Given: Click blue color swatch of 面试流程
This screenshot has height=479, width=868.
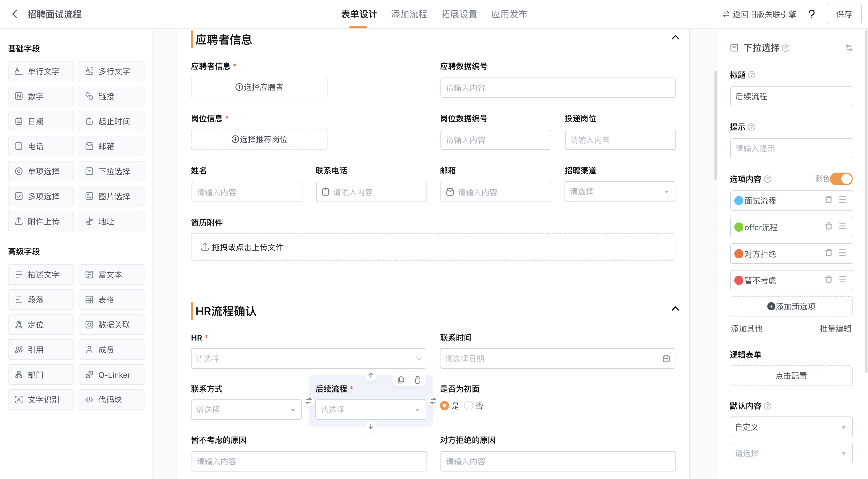Looking at the screenshot, I should click(738, 200).
